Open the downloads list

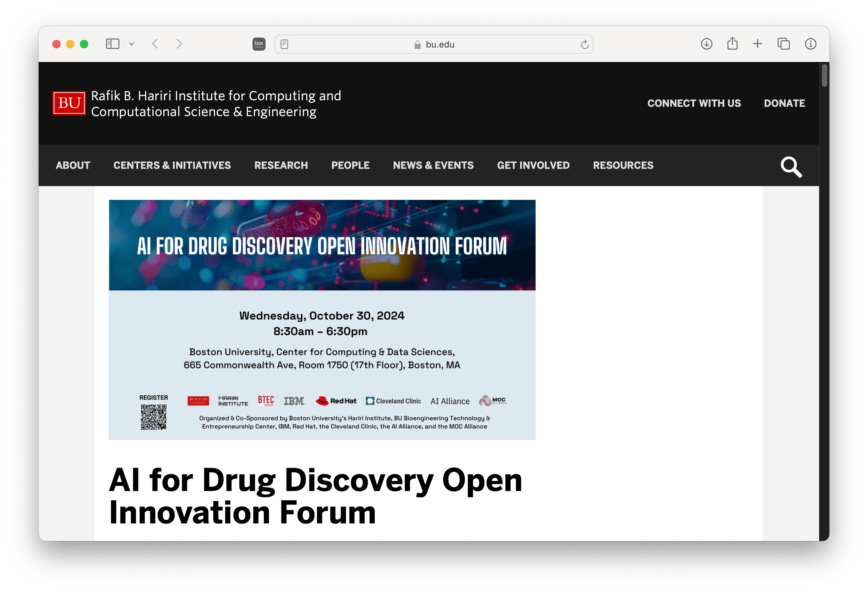click(x=707, y=44)
